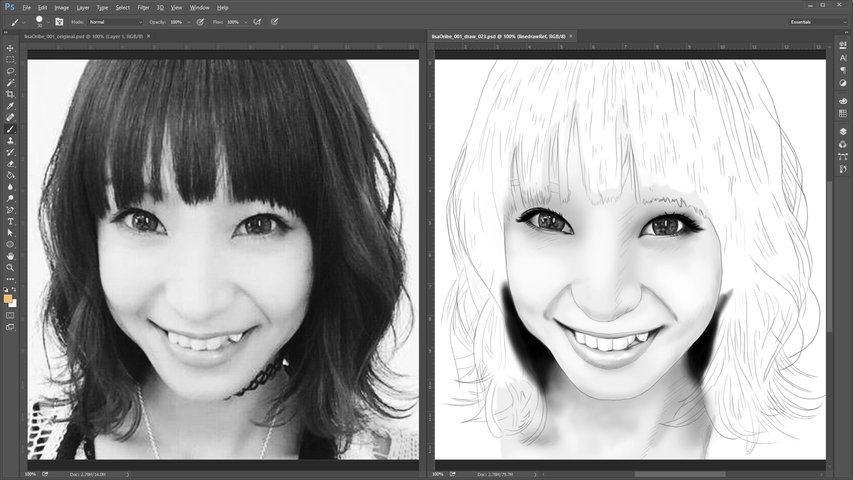Select the Path Selection tool

10,233
